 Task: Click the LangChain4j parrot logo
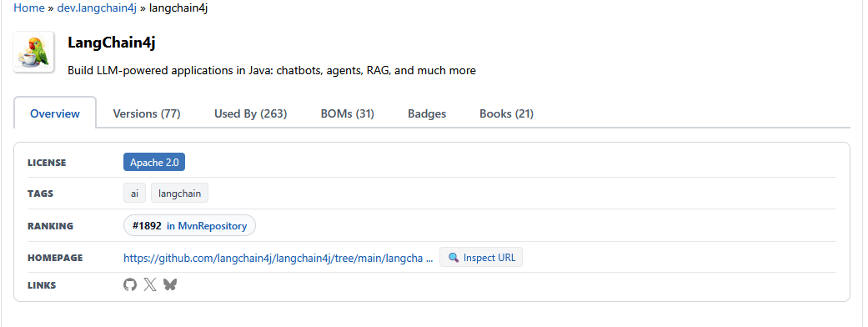click(x=33, y=52)
